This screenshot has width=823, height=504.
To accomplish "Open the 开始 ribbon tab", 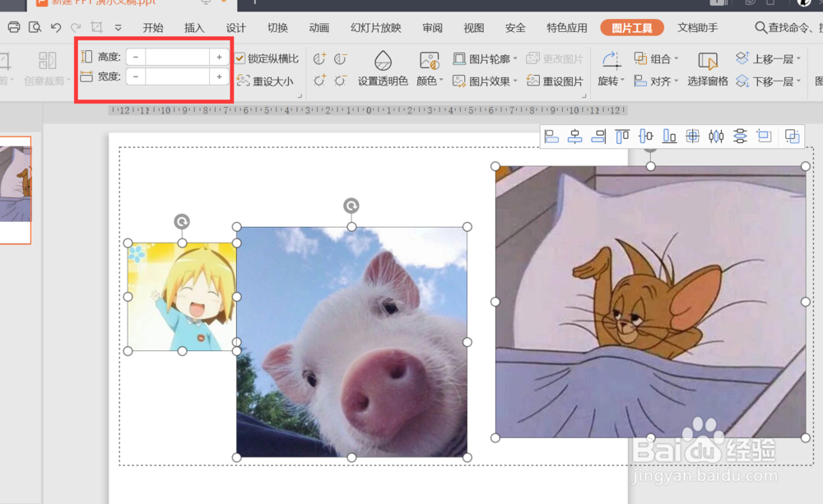I will pyautogui.click(x=153, y=28).
